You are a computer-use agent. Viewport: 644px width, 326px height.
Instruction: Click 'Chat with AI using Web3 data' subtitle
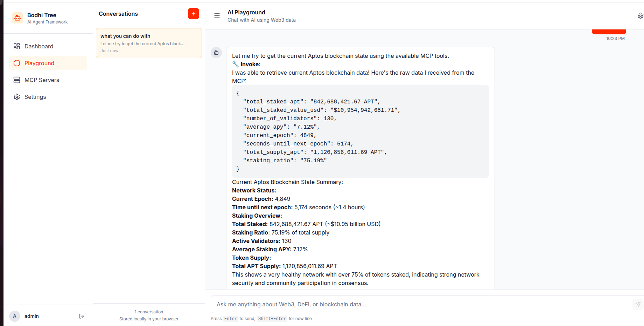click(x=261, y=20)
